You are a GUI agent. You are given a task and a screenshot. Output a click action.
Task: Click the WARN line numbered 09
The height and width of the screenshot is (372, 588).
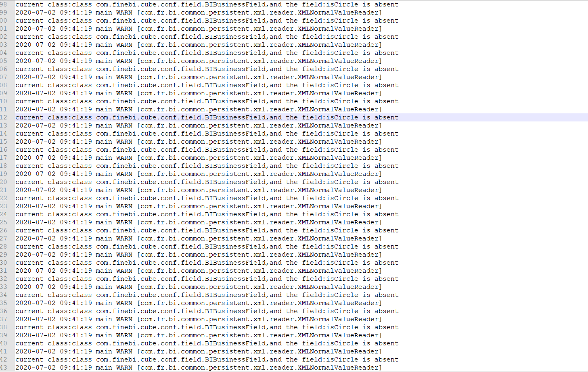199,93
